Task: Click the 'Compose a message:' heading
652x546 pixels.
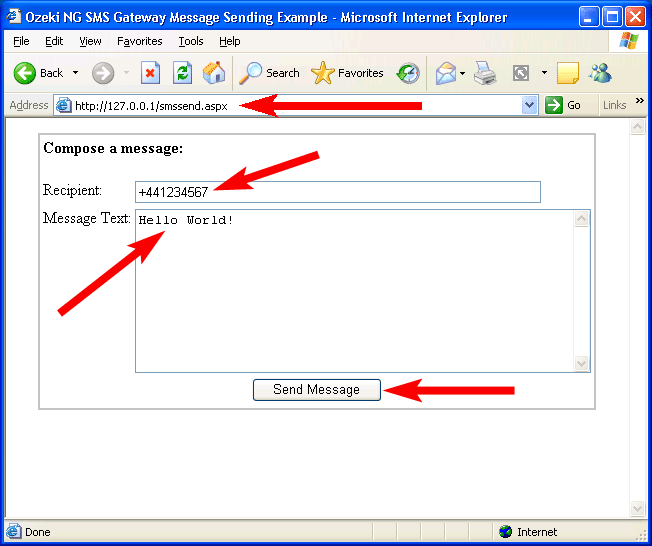Action: [x=113, y=148]
